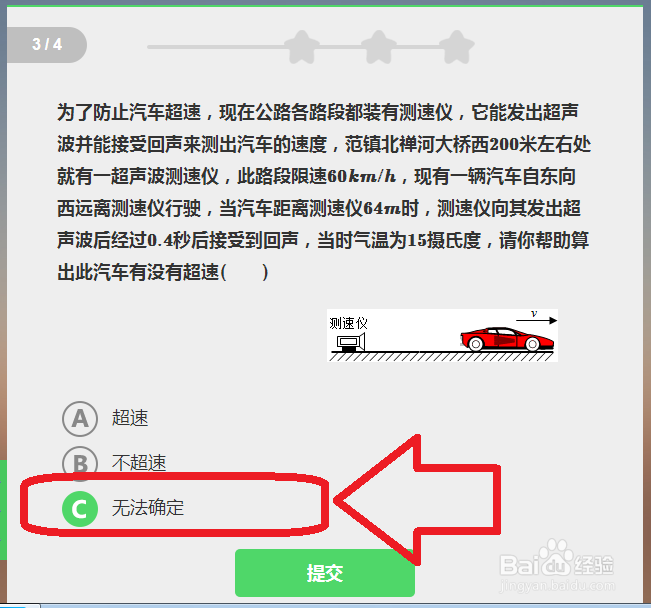Viewport: 651px width, 608px height.
Task: Click the 3/4 question counter badge
Action: 46,44
